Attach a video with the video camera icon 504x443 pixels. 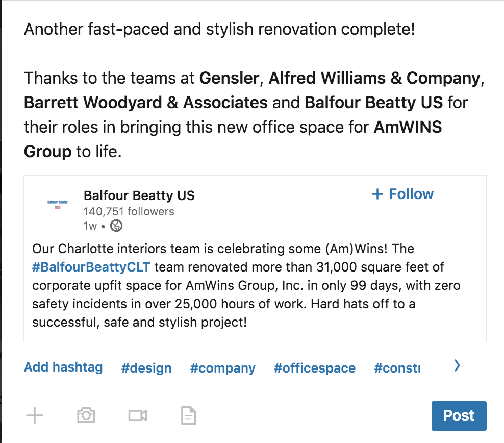pyautogui.click(x=138, y=415)
